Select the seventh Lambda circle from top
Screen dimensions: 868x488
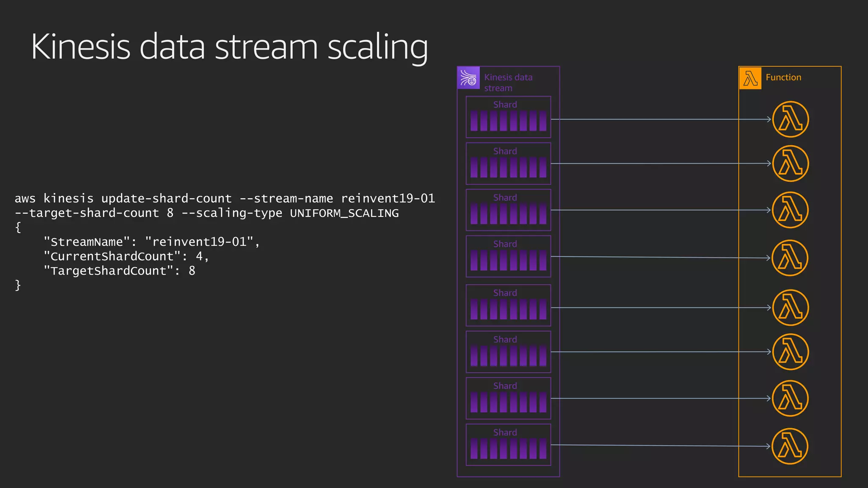(x=790, y=399)
